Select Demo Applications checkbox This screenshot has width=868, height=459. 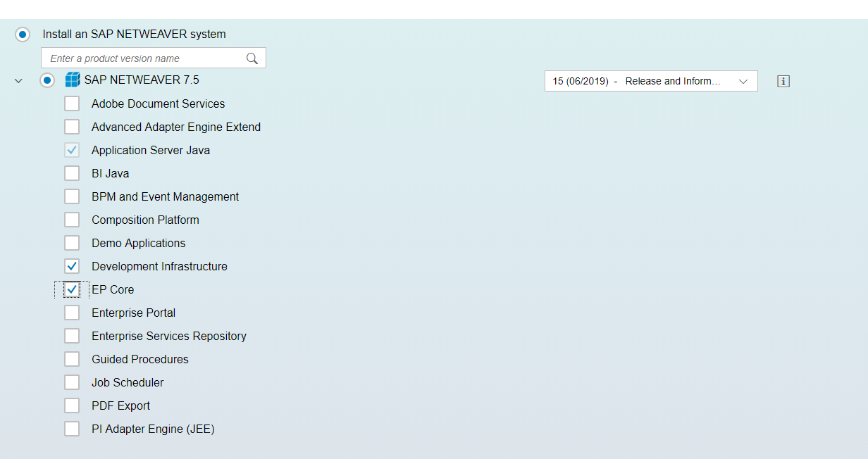click(x=72, y=243)
